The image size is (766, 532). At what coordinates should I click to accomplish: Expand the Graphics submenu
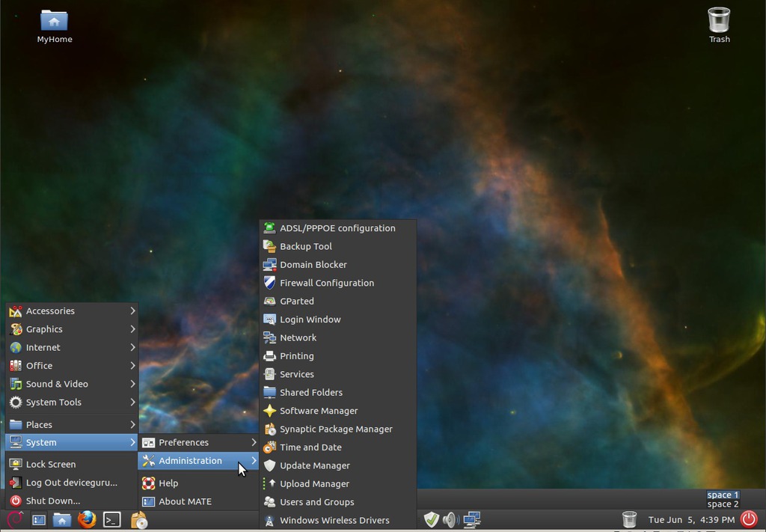tap(72, 329)
